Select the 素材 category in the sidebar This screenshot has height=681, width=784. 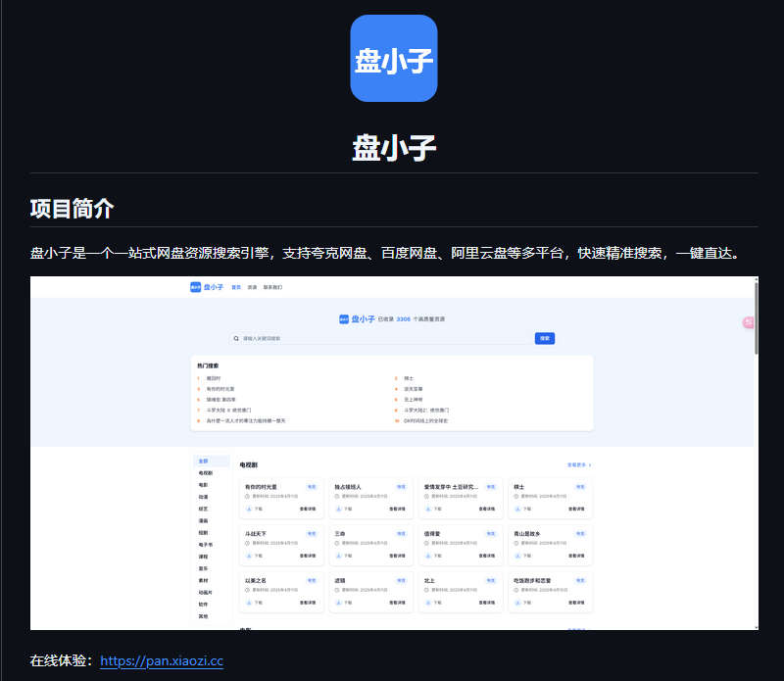[203, 580]
